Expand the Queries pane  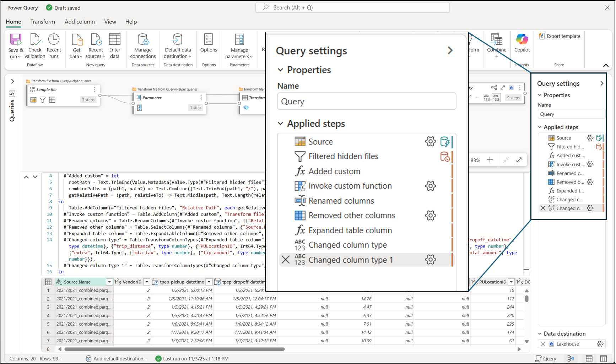point(12,81)
